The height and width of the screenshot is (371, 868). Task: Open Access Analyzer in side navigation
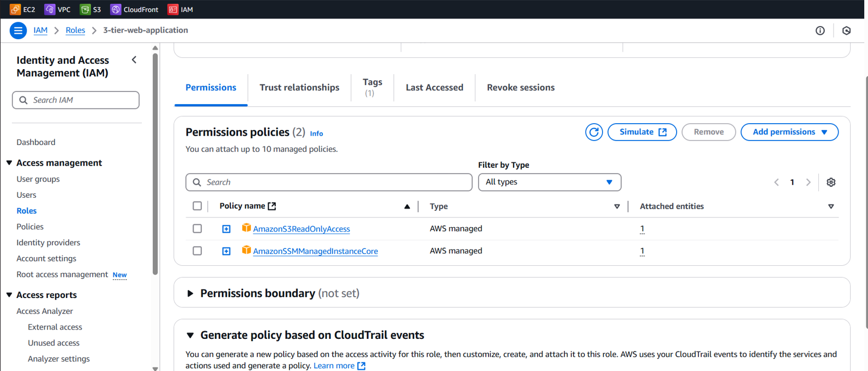[x=45, y=311]
